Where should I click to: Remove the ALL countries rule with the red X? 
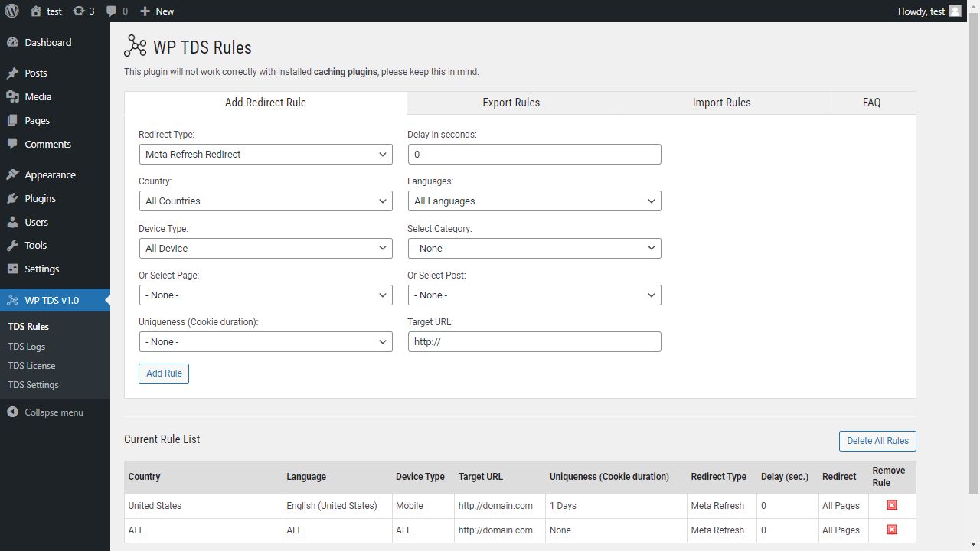click(x=892, y=530)
